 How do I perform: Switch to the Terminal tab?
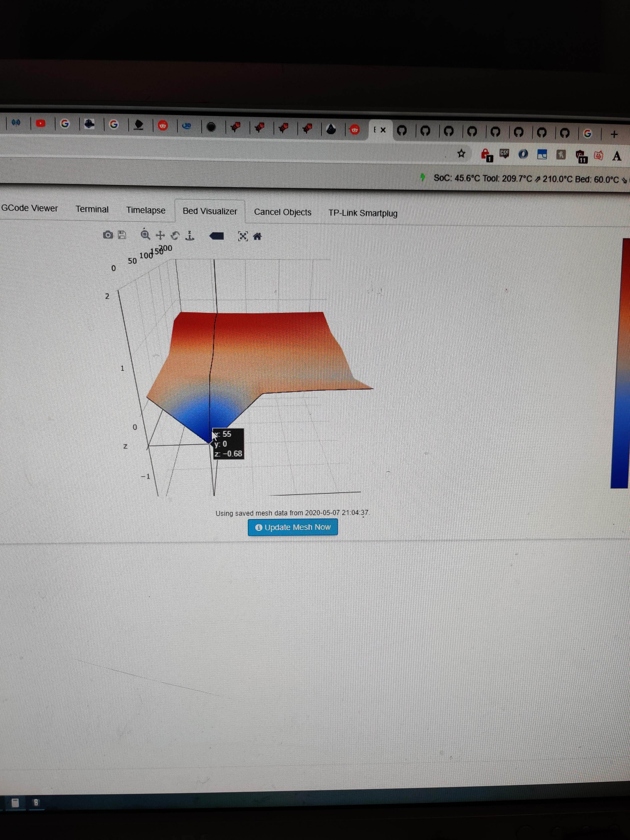(92, 209)
